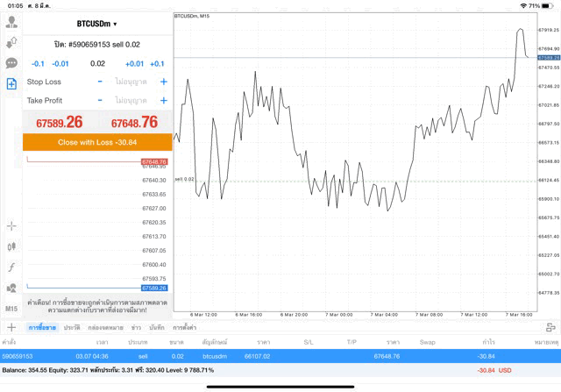The width and height of the screenshot is (561, 392).
Task: Tap the plus icon beside trade tabs
Action: coord(11,327)
